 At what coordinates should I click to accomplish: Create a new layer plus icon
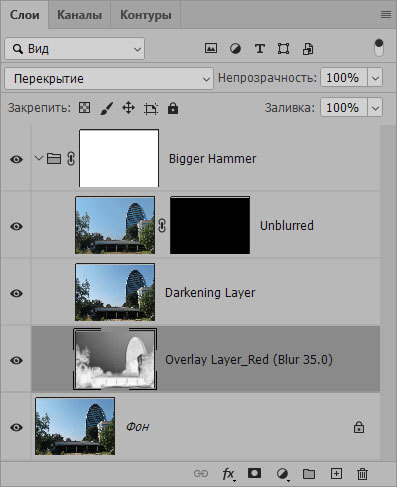point(336,473)
